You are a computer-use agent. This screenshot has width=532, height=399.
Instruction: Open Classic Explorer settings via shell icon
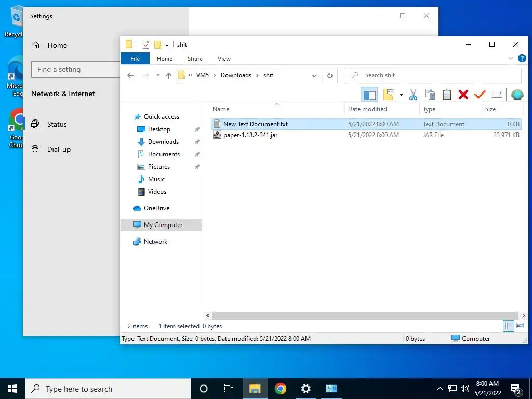(517, 95)
